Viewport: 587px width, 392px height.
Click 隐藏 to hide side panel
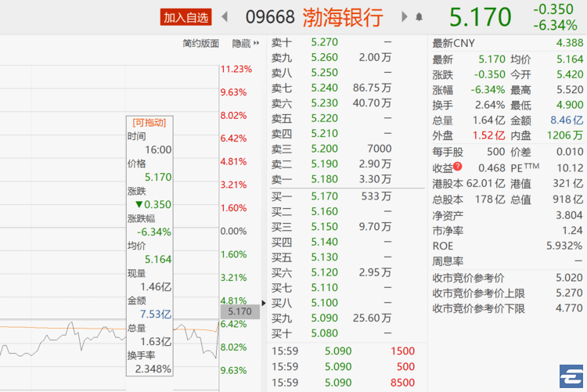[245, 44]
